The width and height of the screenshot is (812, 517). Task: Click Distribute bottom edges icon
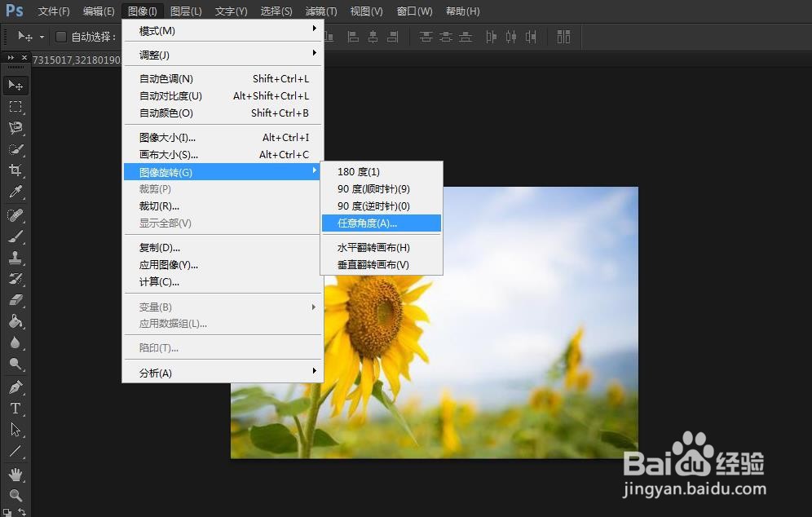(x=466, y=37)
